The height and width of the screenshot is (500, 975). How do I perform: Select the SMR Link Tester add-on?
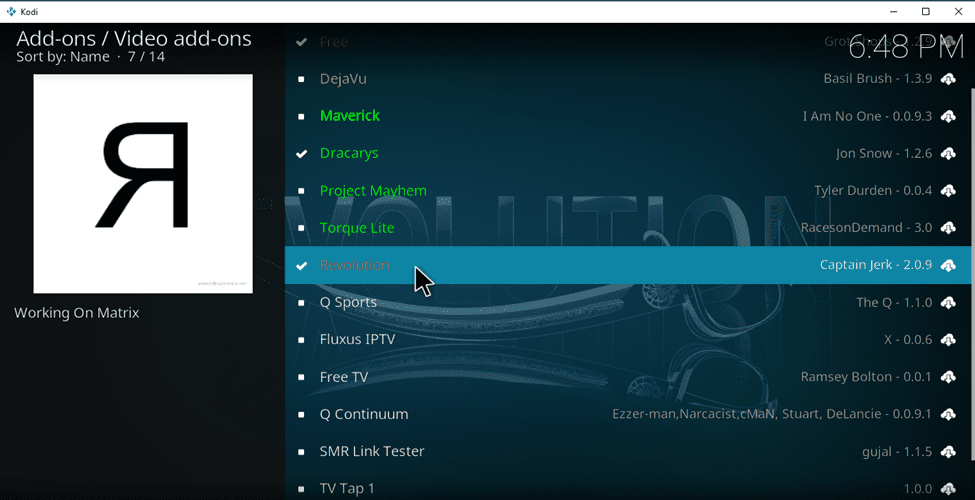pyautogui.click(x=627, y=452)
